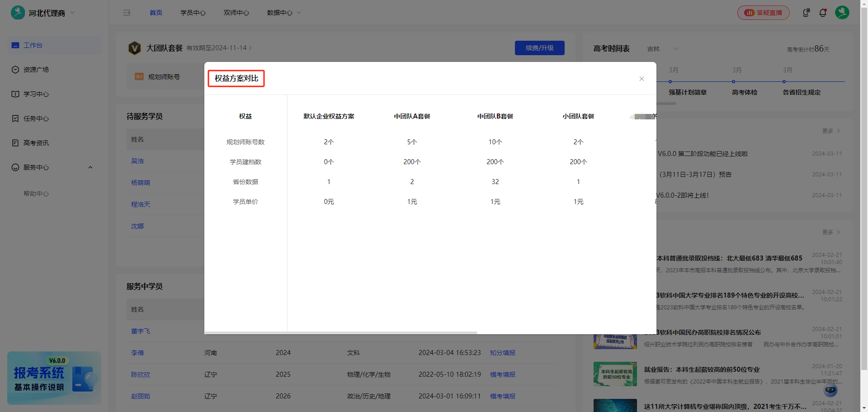868x412 pixels.
Task: Open student 董宇飞
Action: pos(141,331)
